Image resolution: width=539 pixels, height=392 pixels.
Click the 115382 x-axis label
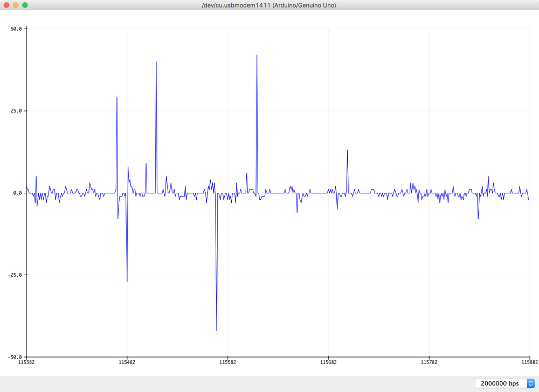click(26, 363)
